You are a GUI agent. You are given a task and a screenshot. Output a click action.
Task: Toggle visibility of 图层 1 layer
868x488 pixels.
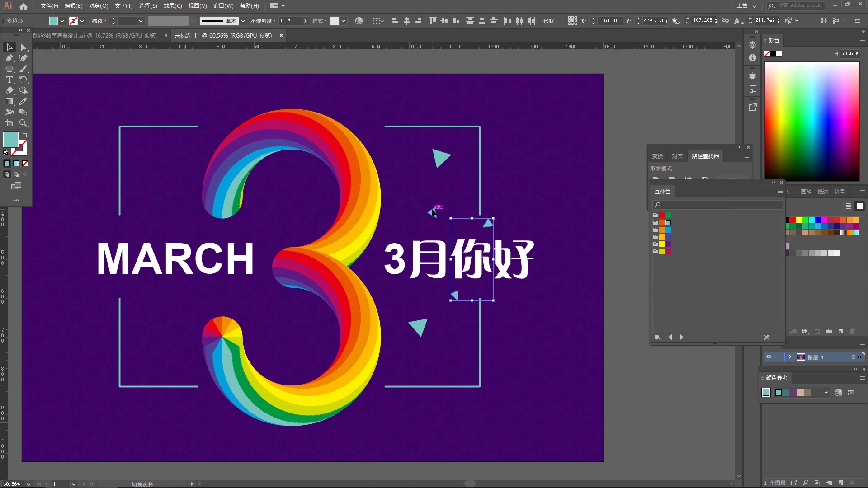tap(769, 357)
